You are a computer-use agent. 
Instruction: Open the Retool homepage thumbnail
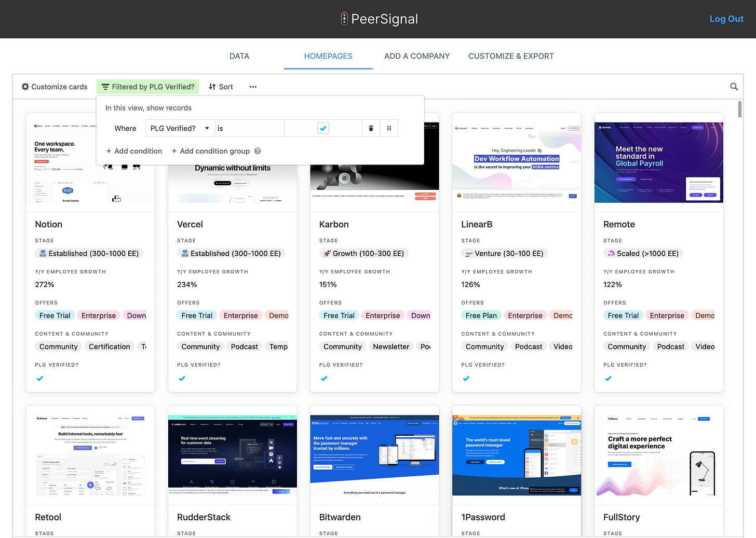[90, 455]
